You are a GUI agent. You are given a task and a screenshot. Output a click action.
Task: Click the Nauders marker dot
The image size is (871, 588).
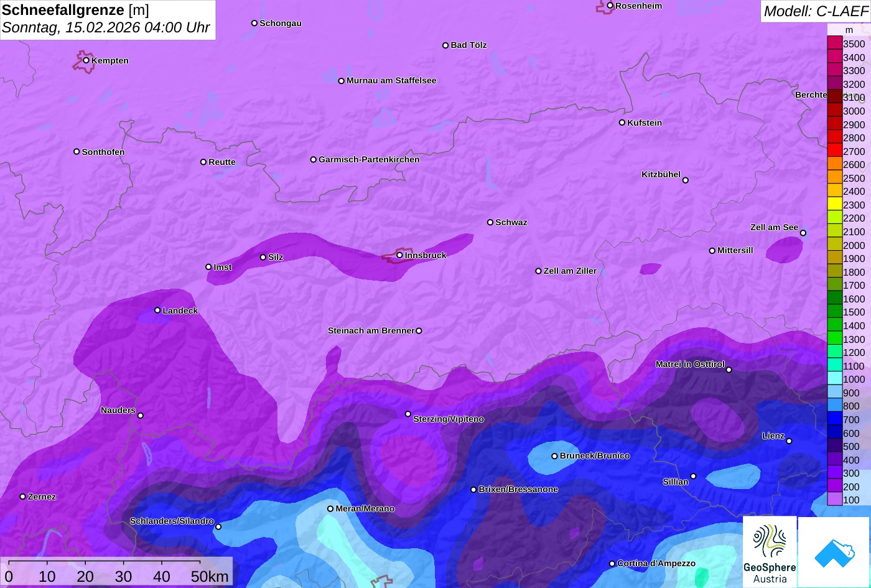pos(141,416)
